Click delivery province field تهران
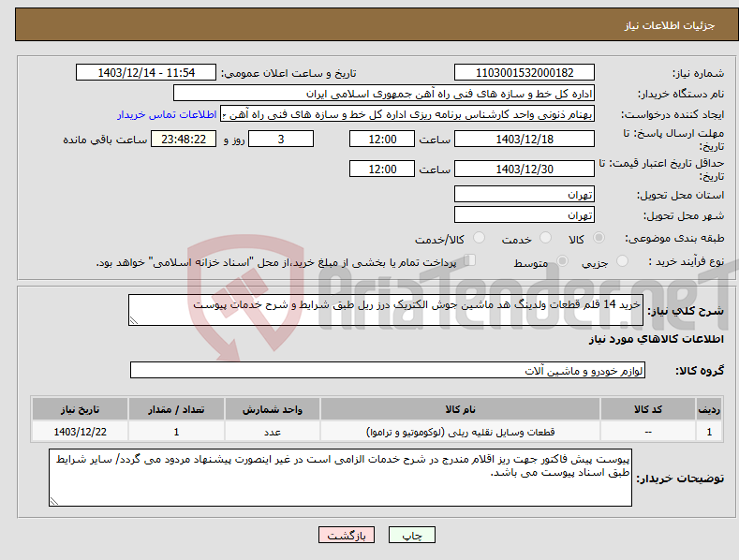 pyautogui.click(x=525, y=194)
